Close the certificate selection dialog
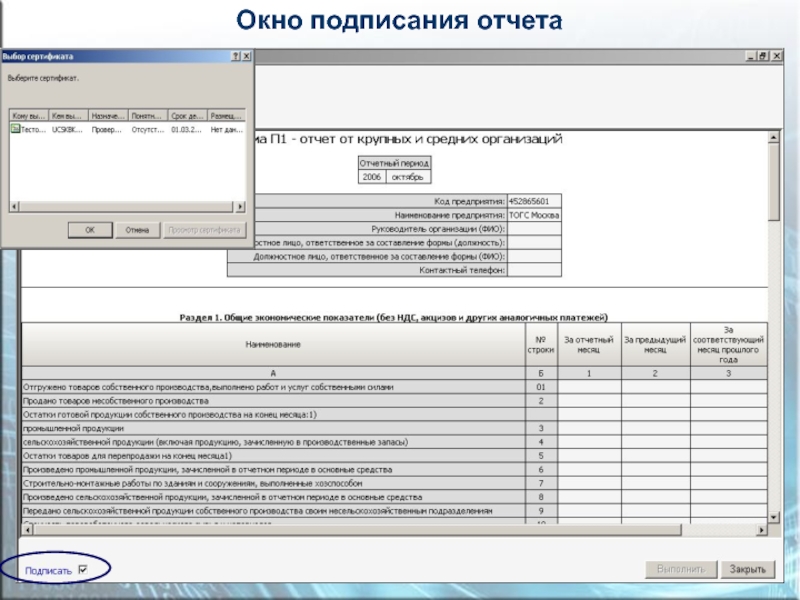800x600 pixels. click(x=245, y=57)
